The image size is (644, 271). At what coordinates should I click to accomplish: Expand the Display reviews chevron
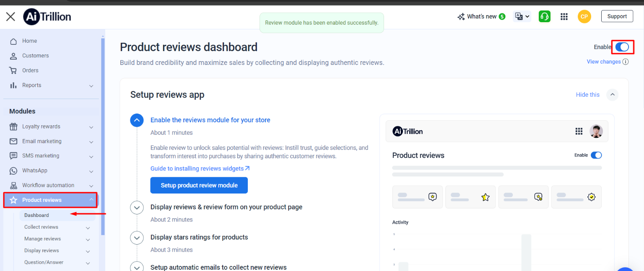pos(88,251)
